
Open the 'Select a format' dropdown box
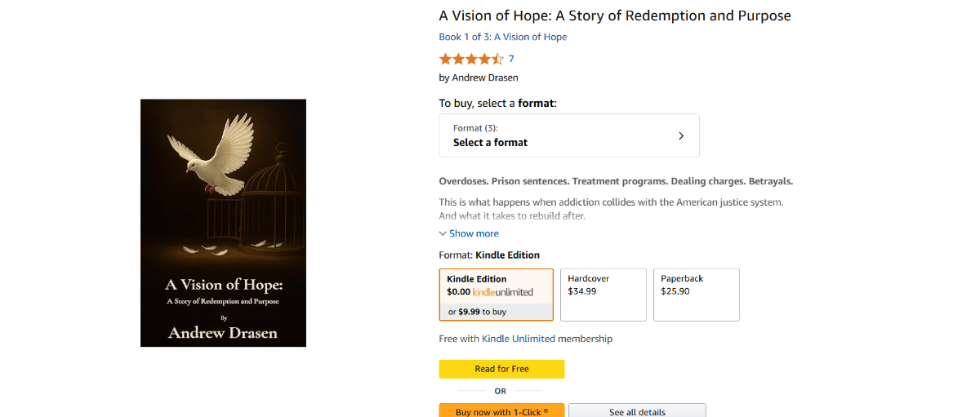pyautogui.click(x=568, y=135)
